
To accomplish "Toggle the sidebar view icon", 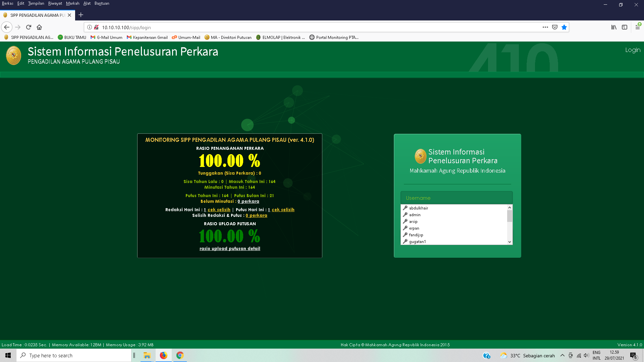I will [624, 27].
